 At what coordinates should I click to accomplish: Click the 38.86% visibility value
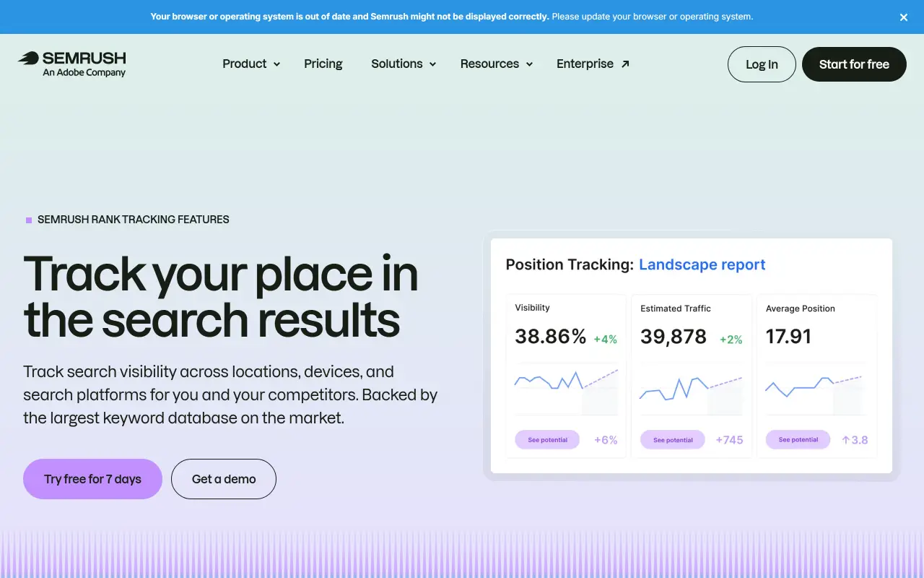pos(550,337)
